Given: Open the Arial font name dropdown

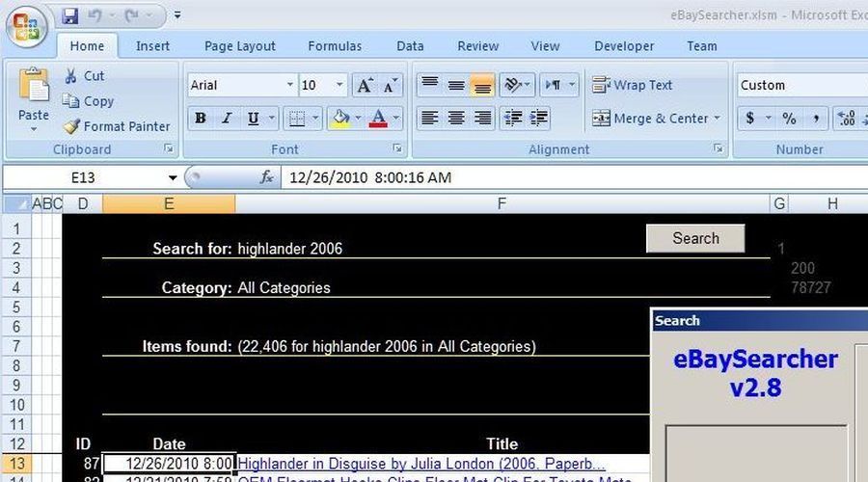Looking at the screenshot, I should point(289,86).
